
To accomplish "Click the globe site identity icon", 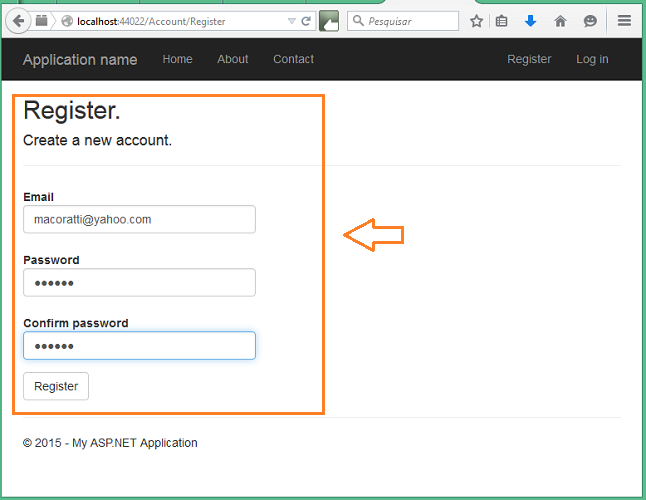I will [x=67, y=21].
